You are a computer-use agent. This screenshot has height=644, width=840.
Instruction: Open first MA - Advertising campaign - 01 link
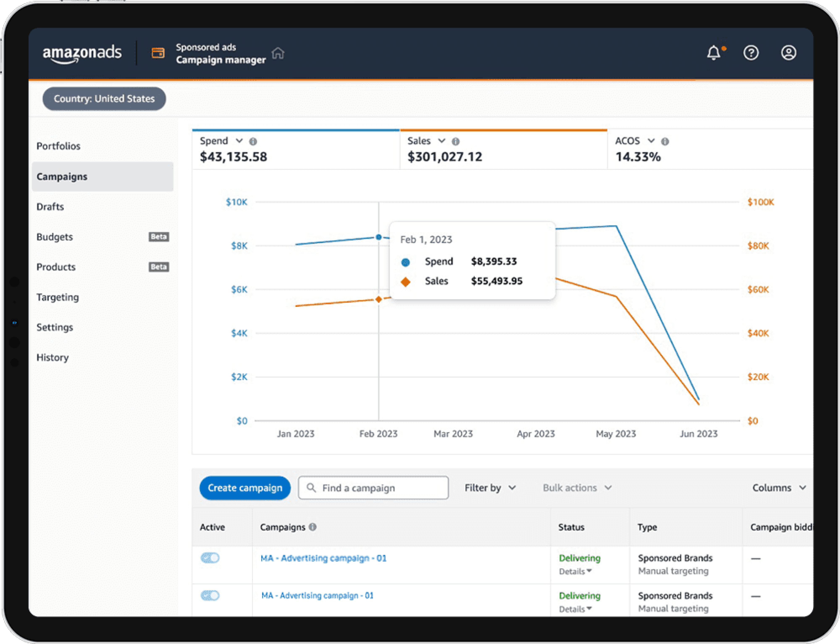323,558
